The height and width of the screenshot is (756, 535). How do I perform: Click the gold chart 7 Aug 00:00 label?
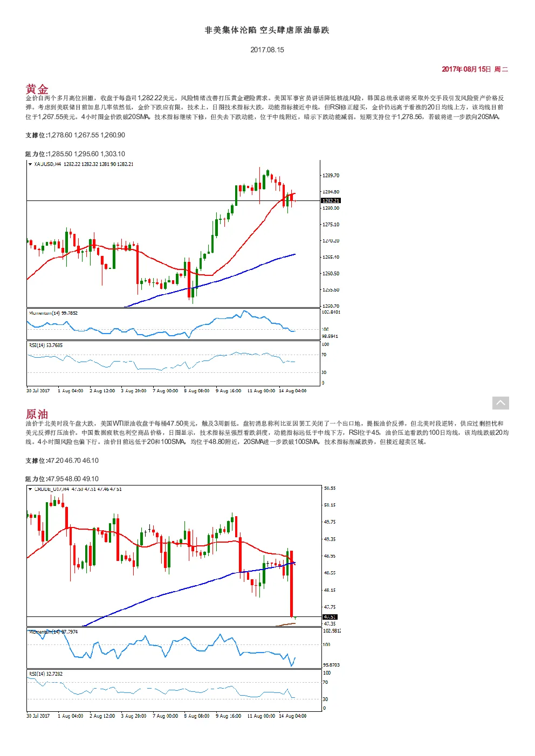tap(166, 391)
